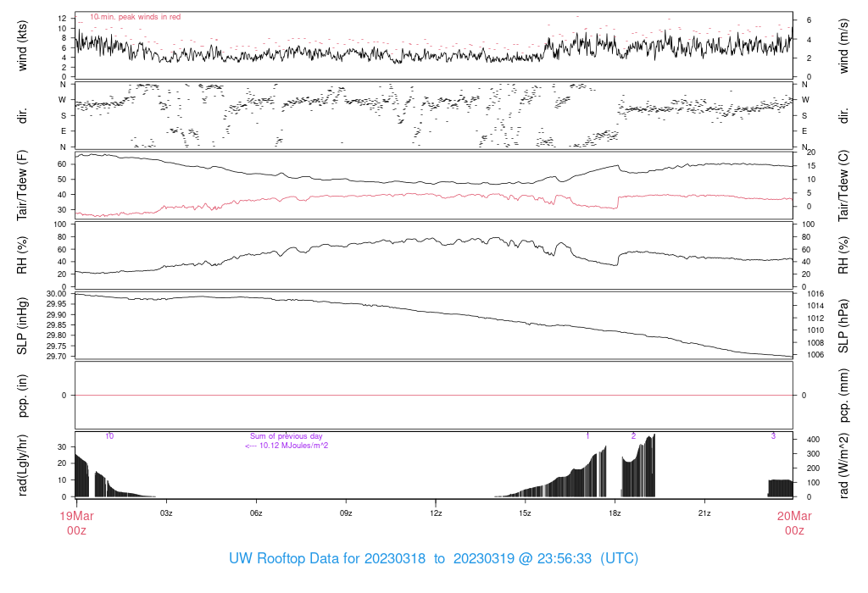Viewport: 868px width, 593px height.
Task: Click the '1016' hPa tick value
Action: tap(815, 294)
